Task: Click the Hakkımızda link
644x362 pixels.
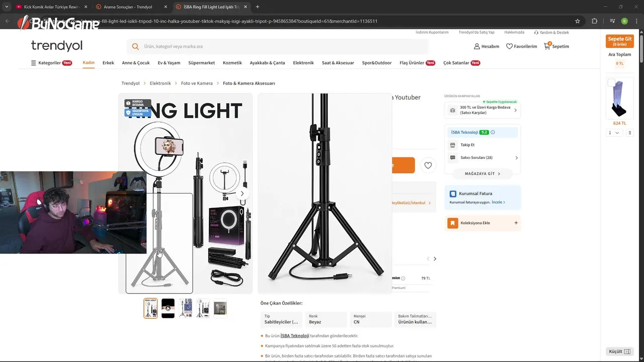Action: pyautogui.click(x=514, y=32)
